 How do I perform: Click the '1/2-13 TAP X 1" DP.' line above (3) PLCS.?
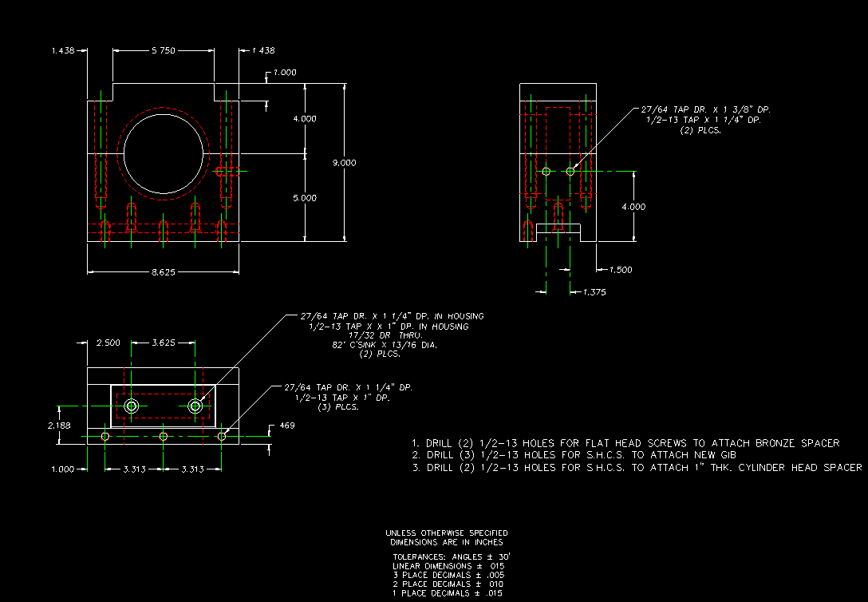click(x=343, y=398)
